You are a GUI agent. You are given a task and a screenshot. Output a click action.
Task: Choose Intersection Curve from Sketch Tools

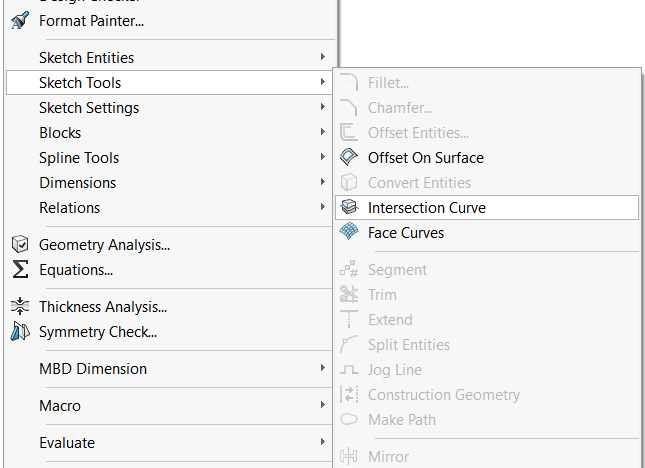(427, 208)
